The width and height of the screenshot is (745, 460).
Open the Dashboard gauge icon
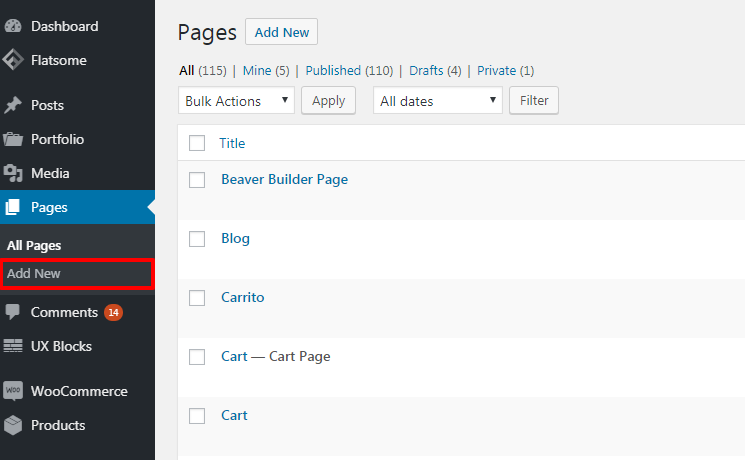coord(13,26)
